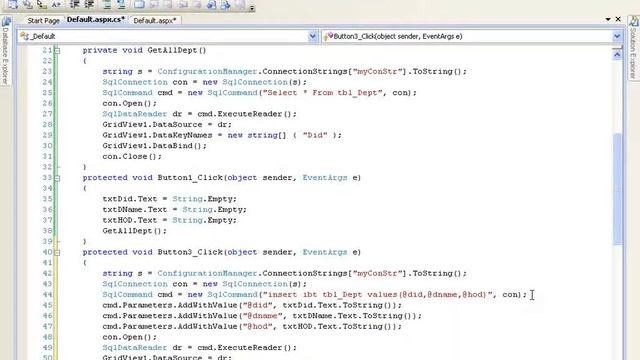Click the Comment out selected lines icon
Viewport: 640px width, 360px height.
[107, 4]
